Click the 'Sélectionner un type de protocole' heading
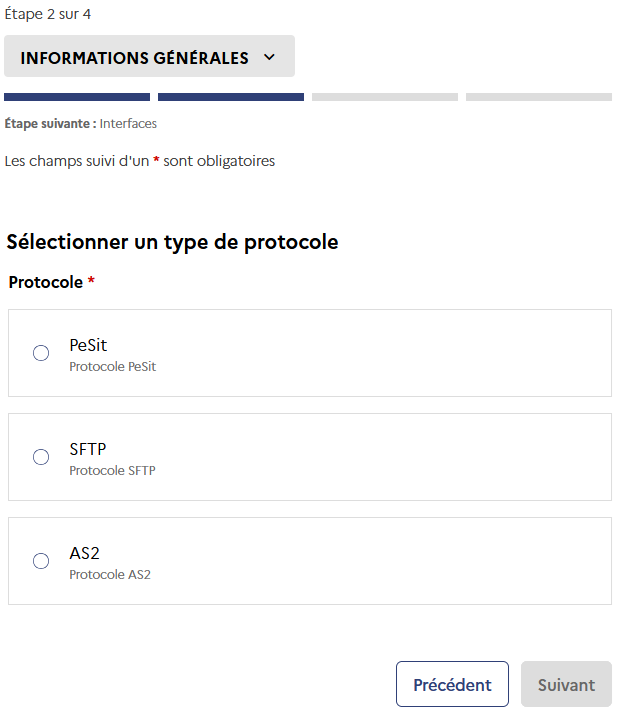Image resolution: width=622 pixels, height=714 pixels. 172,242
